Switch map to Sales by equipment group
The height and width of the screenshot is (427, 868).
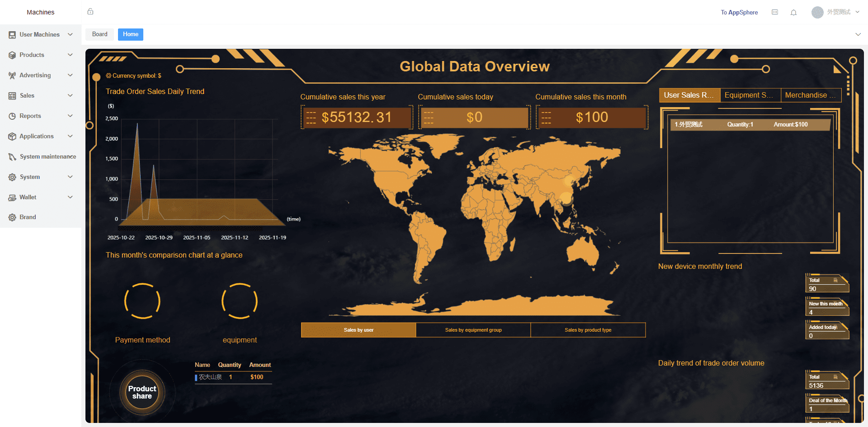pos(473,330)
